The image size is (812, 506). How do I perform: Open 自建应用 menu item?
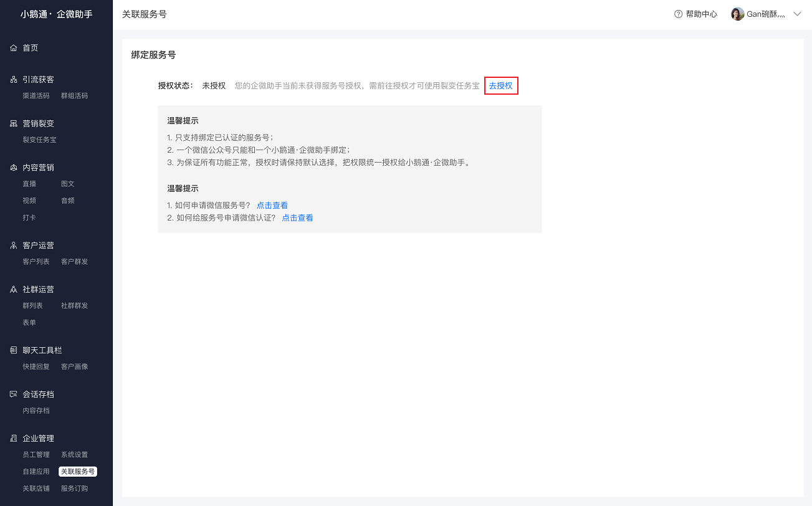click(x=36, y=472)
